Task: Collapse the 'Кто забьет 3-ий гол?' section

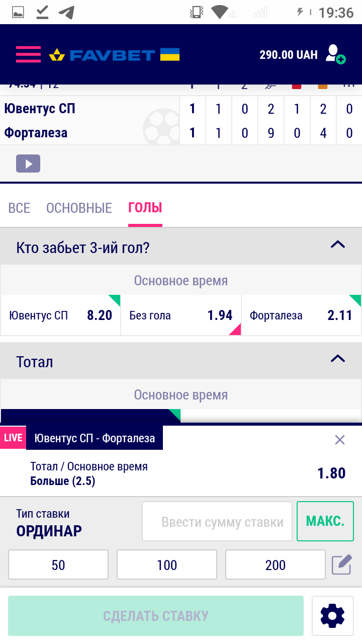Action: 339,245
